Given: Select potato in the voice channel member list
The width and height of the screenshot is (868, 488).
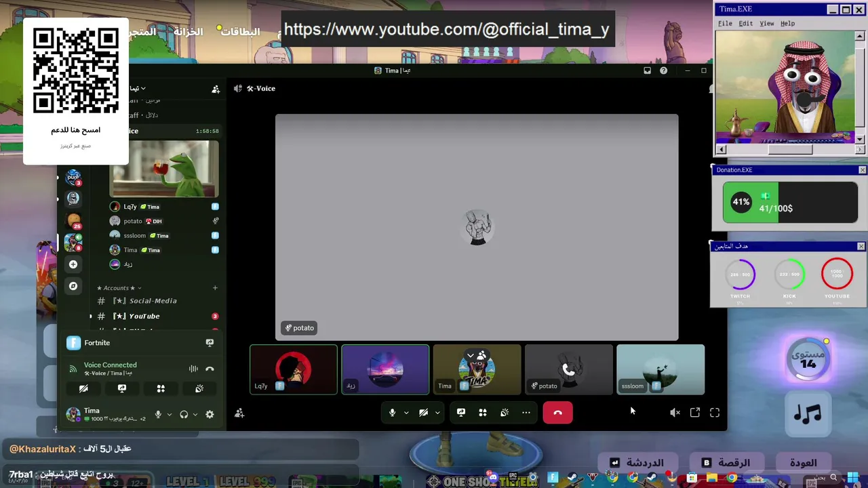Looking at the screenshot, I should point(164,221).
